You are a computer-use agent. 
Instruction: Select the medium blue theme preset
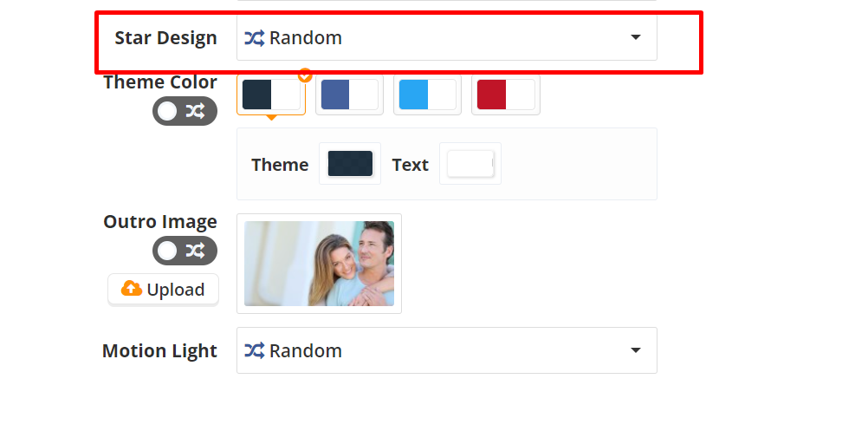pyautogui.click(x=349, y=95)
